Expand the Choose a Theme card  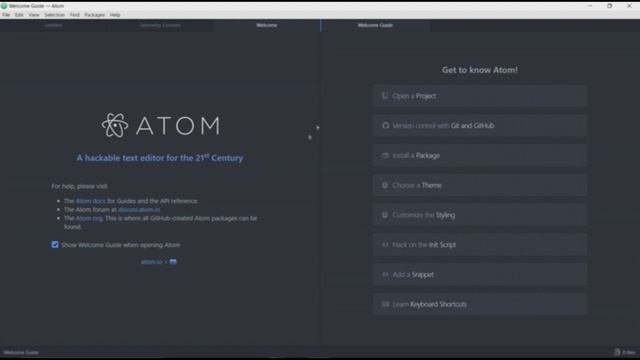(x=480, y=185)
